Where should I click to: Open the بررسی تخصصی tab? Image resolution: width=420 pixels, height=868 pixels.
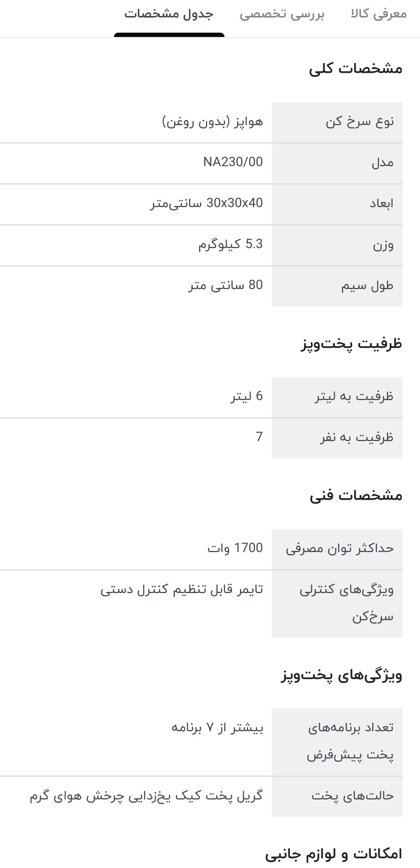point(282,14)
